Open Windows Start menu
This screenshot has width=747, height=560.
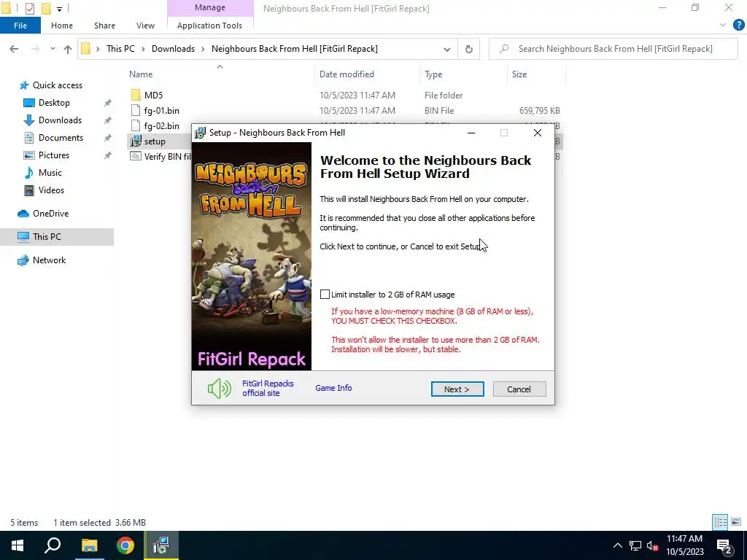click(18, 545)
